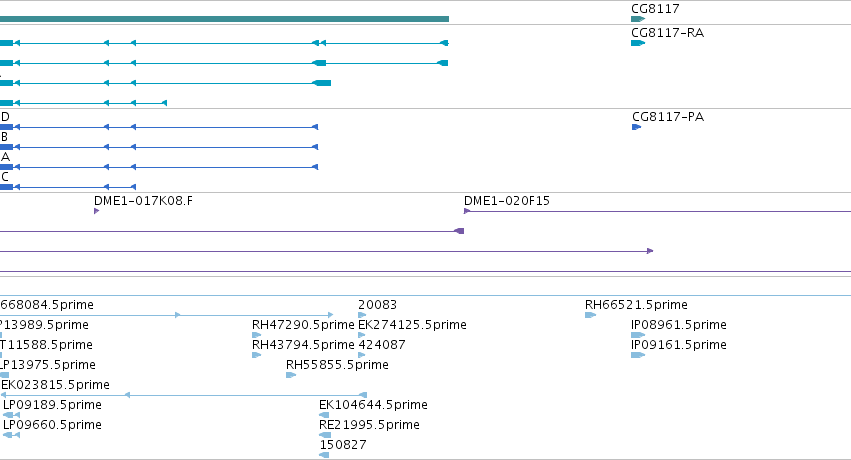Open the T11588.5prime EST label
Image resolution: width=851 pixels, height=460 pixels.
click(46, 344)
